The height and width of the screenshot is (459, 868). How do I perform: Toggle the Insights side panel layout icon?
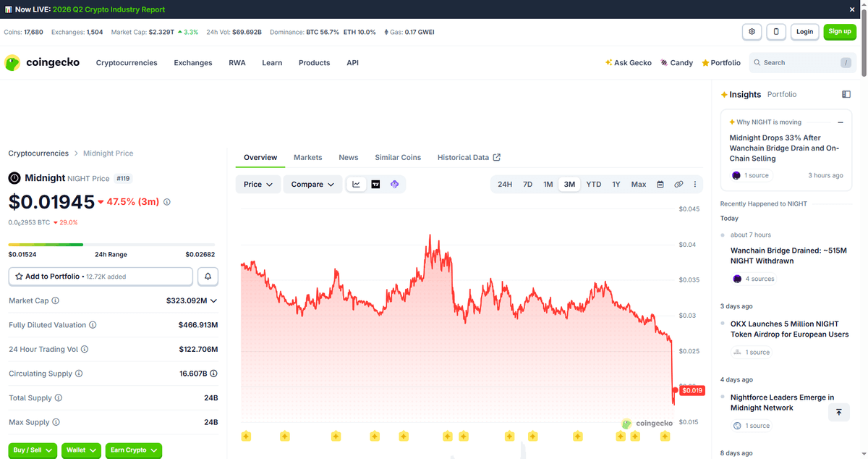pyautogui.click(x=846, y=94)
